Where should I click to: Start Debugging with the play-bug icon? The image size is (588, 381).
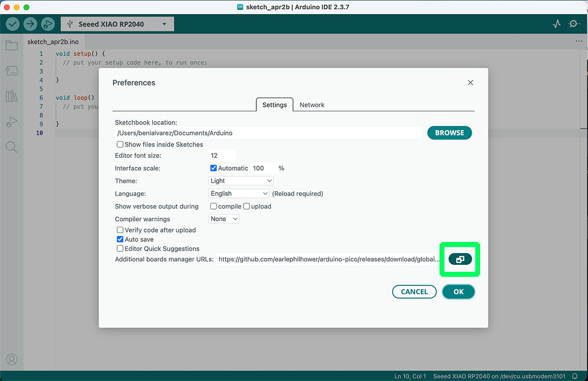pos(48,24)
